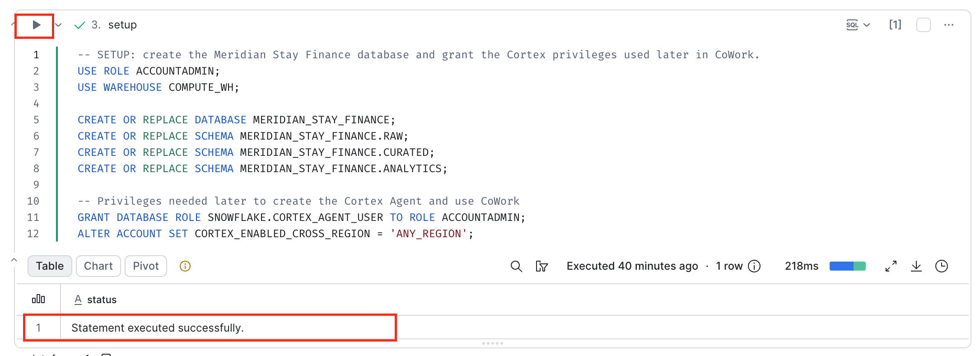Click the column statistics bar chart icon
The height and width of the screenshot is (356, 980).
38,299
